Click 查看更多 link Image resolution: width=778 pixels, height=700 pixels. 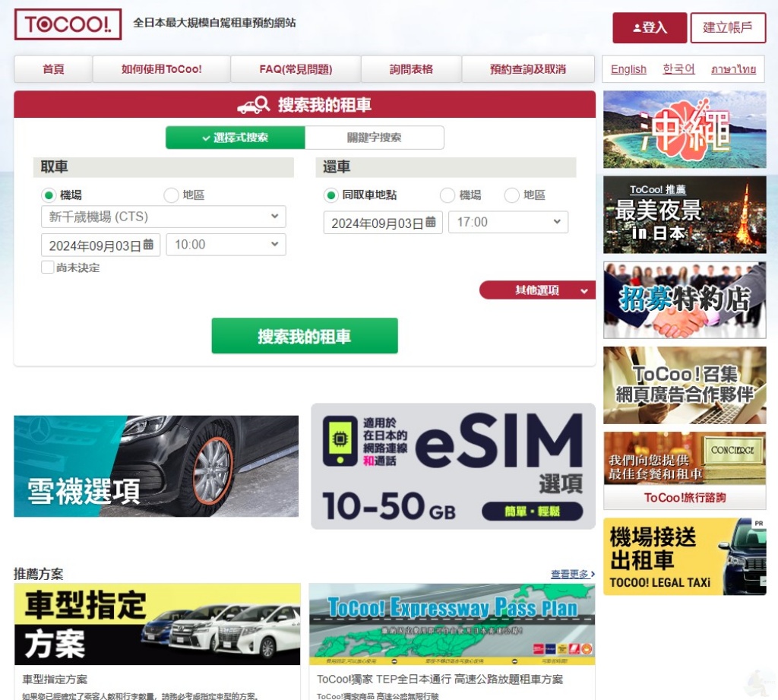[x=573, y=574]
